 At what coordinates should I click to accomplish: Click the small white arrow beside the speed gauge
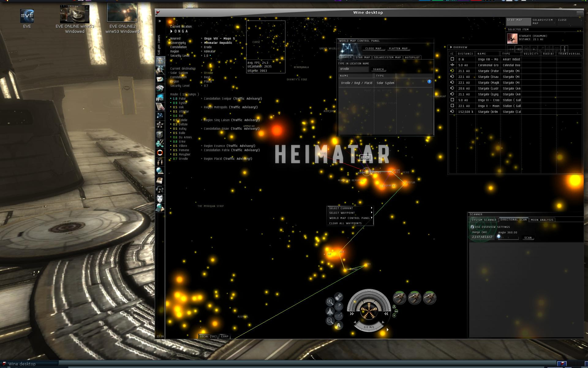click(387, 330)
